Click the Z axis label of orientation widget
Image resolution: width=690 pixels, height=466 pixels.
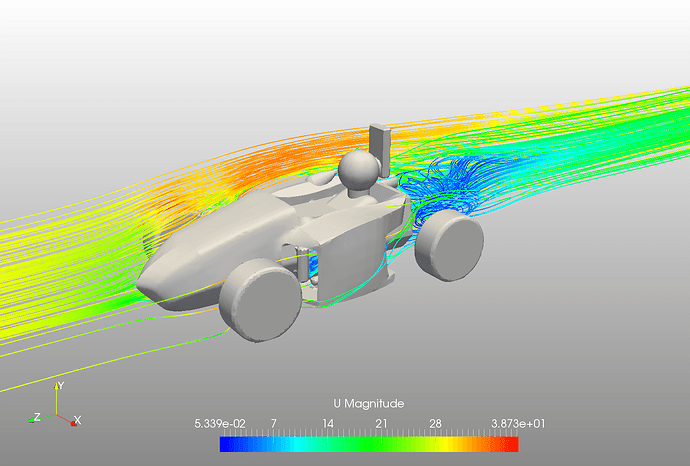click(37, 416)
